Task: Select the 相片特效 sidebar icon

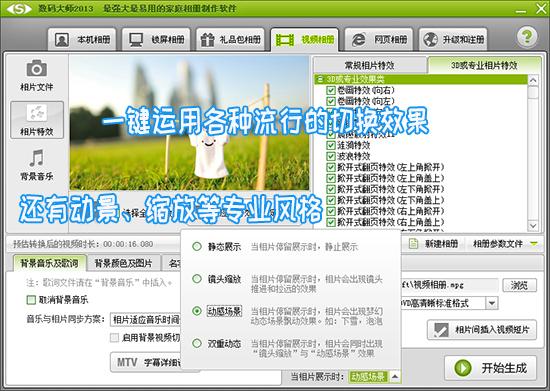Action: pos(37,120)
